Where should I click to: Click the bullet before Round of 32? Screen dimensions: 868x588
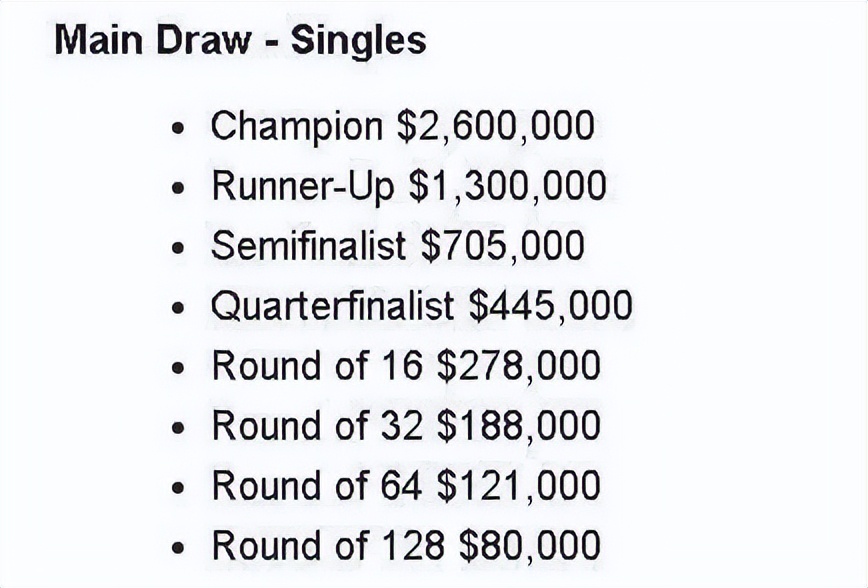point(178,428)
